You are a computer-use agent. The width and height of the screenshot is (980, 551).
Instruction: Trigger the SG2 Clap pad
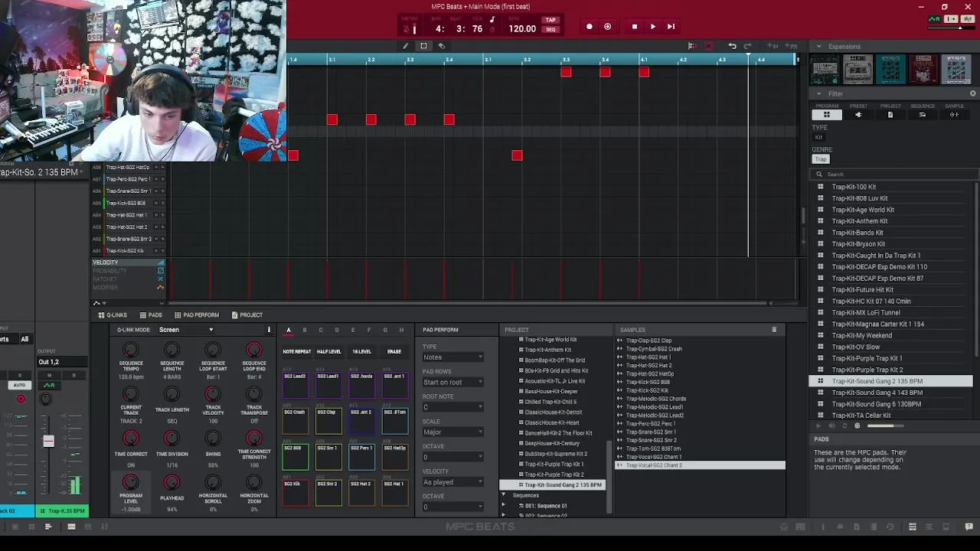[x=328, y=422]
